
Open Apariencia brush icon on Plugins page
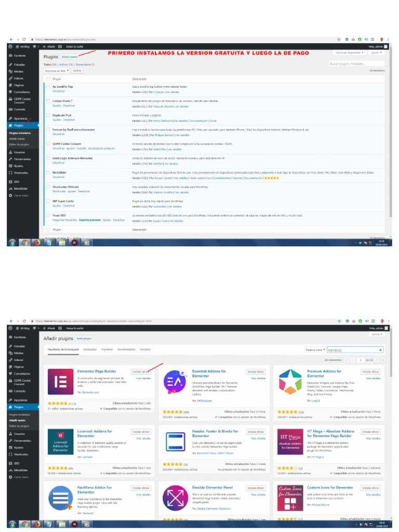[10, 118]
